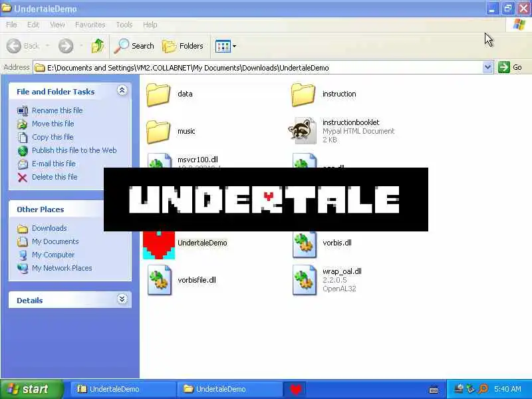Image resolution: width=532 pixels, height=399 pixels.
Task: Open the Search pane
Action: 134,46
